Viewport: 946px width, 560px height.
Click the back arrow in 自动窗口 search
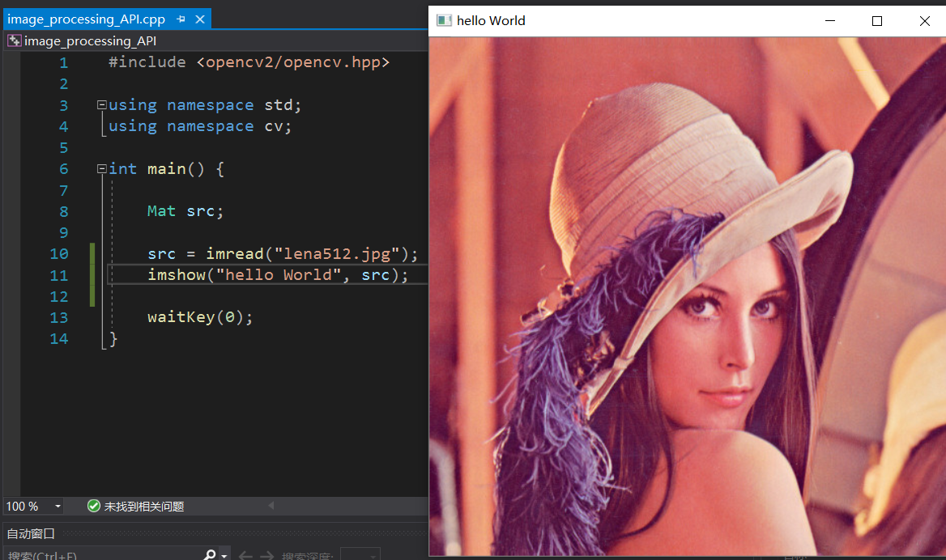pos(245,555)
